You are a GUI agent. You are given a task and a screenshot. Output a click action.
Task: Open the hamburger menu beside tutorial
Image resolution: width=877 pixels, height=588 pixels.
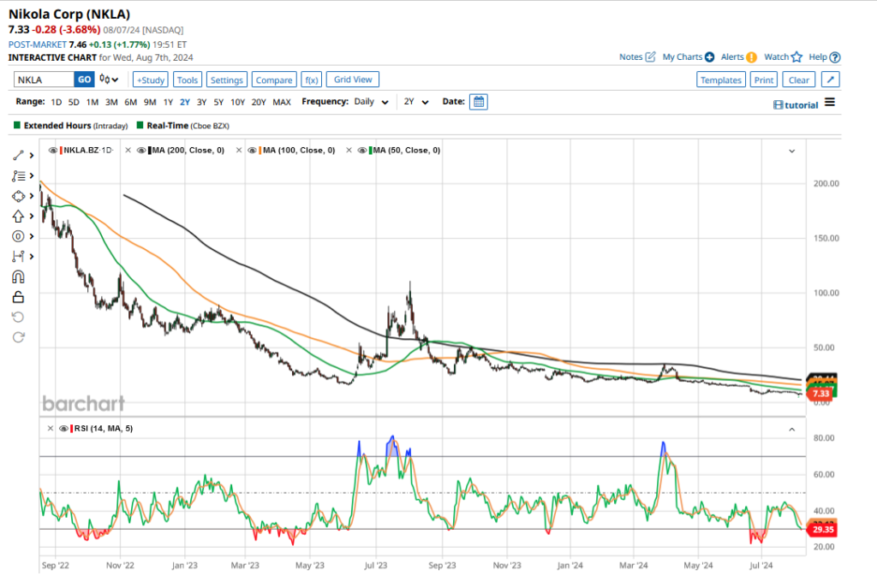829,104
